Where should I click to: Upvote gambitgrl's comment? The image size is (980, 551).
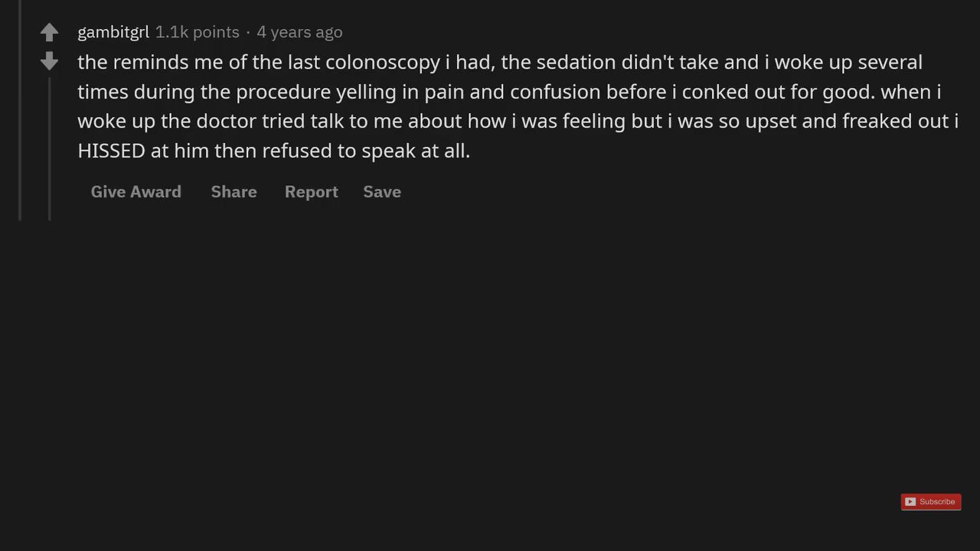click(x=49, y=32)
